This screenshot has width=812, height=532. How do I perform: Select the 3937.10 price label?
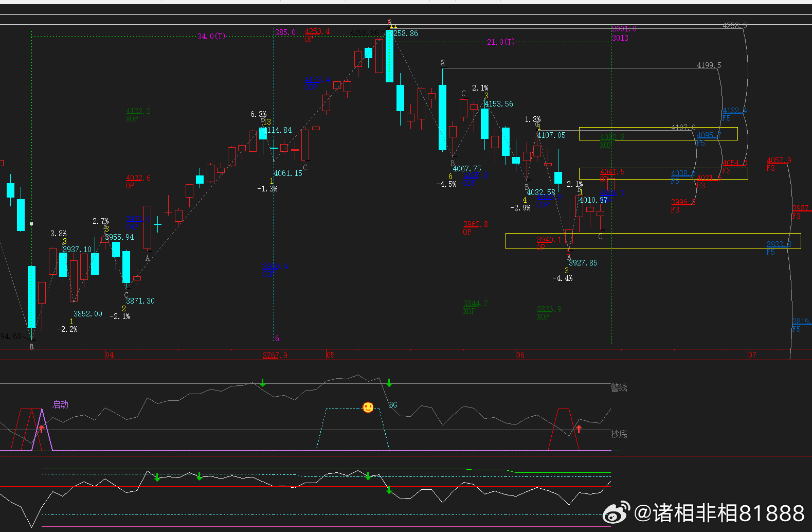point(77,250)
